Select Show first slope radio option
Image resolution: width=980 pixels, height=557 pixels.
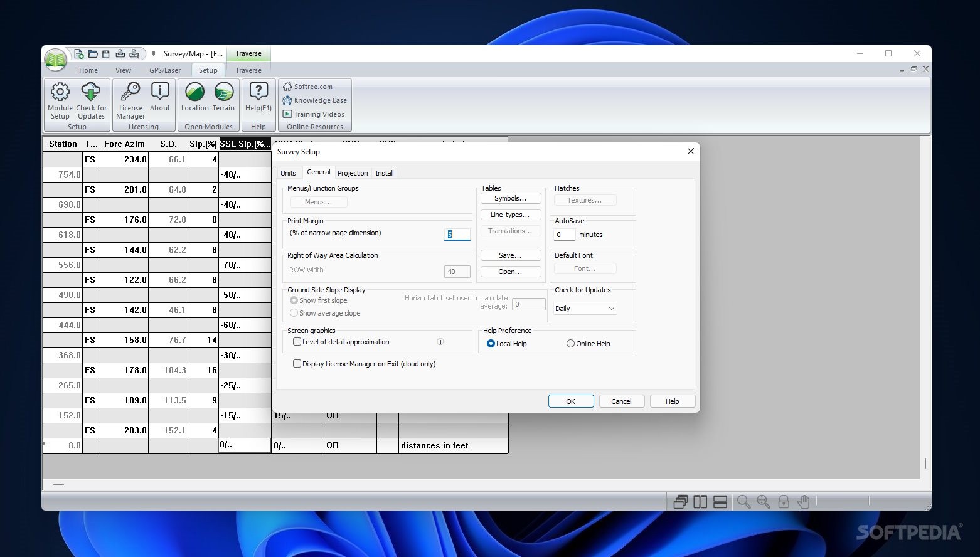point(294,300)
